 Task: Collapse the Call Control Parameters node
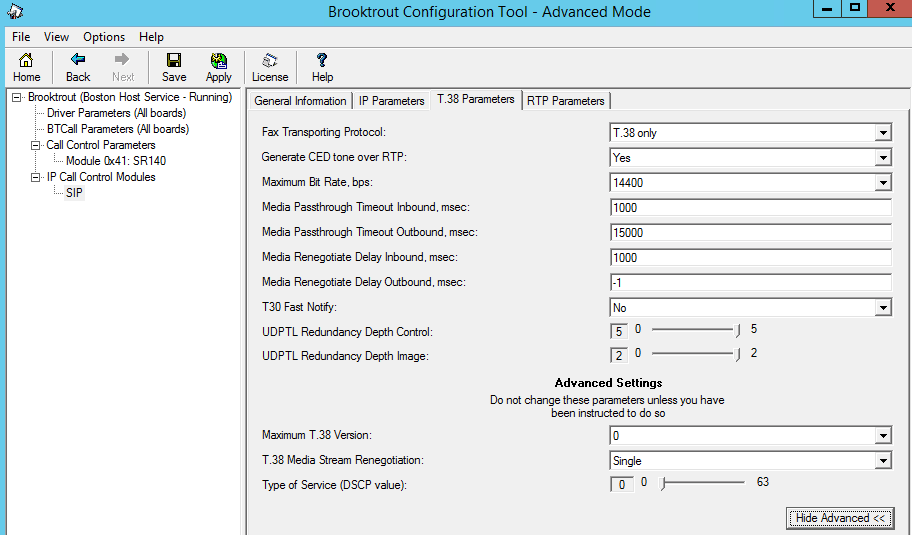(35, 145)
